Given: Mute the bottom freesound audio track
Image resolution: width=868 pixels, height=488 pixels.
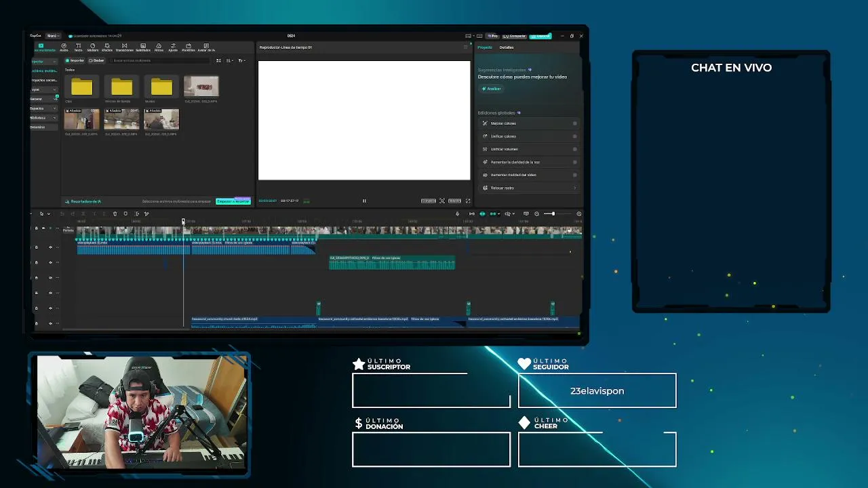Looking at the screenshot, I should pyautogui.click(x=50, y=323).
